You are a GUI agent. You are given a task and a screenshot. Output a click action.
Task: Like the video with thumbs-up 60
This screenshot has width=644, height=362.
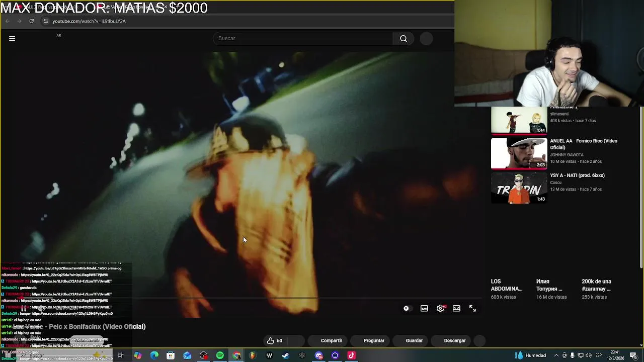point(275,340)
